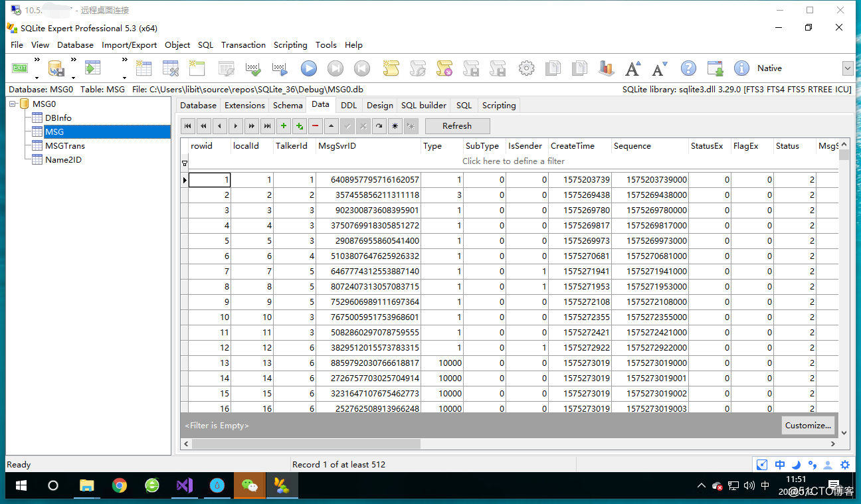
Task: Open options via the gear toolbar icon
Action: click(526, 68)
